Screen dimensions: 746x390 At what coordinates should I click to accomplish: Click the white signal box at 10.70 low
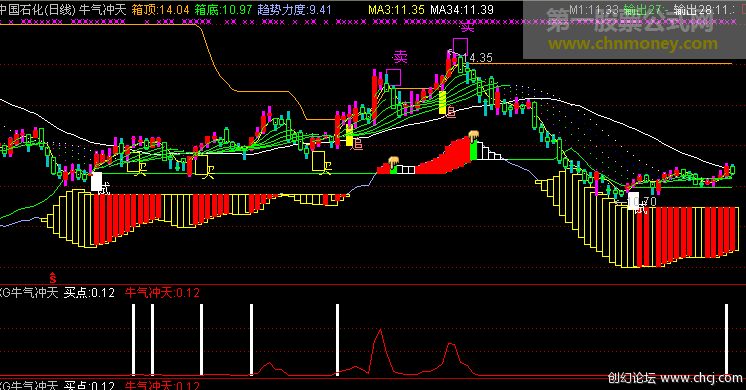coord(633,201)
